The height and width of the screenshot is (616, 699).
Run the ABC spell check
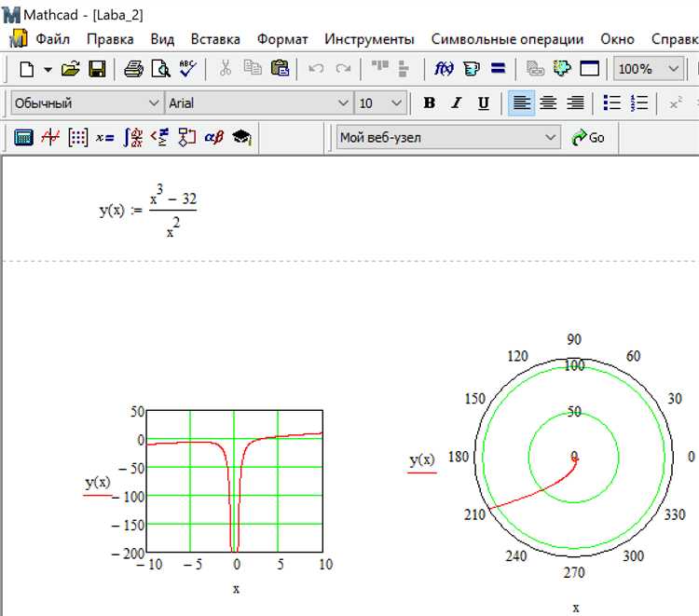(187, 69)
